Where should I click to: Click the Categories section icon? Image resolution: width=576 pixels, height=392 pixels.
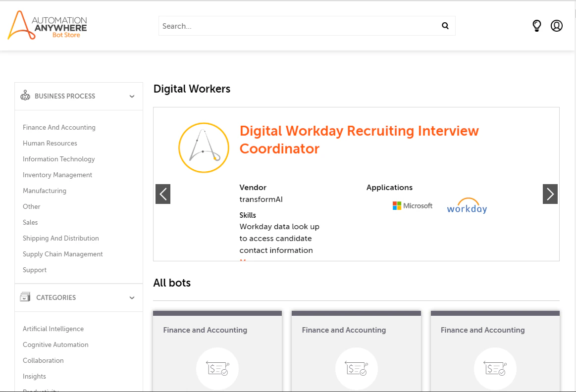pos(25,296)
